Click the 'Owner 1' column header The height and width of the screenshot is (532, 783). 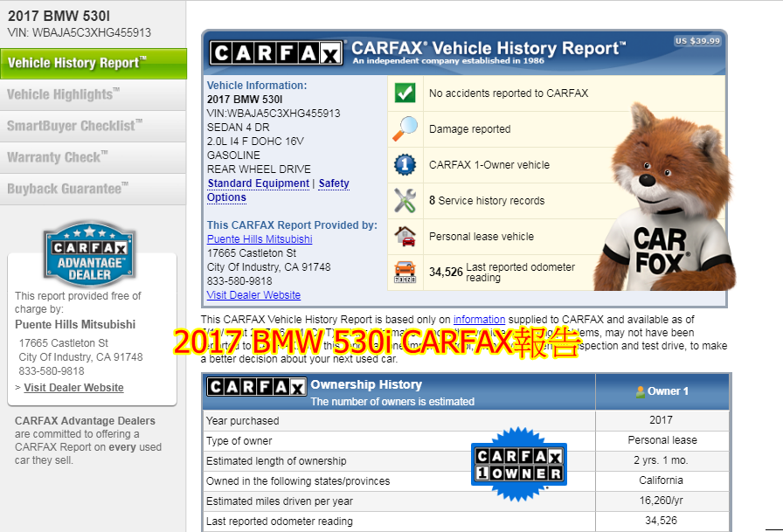[x=662, y=391]
